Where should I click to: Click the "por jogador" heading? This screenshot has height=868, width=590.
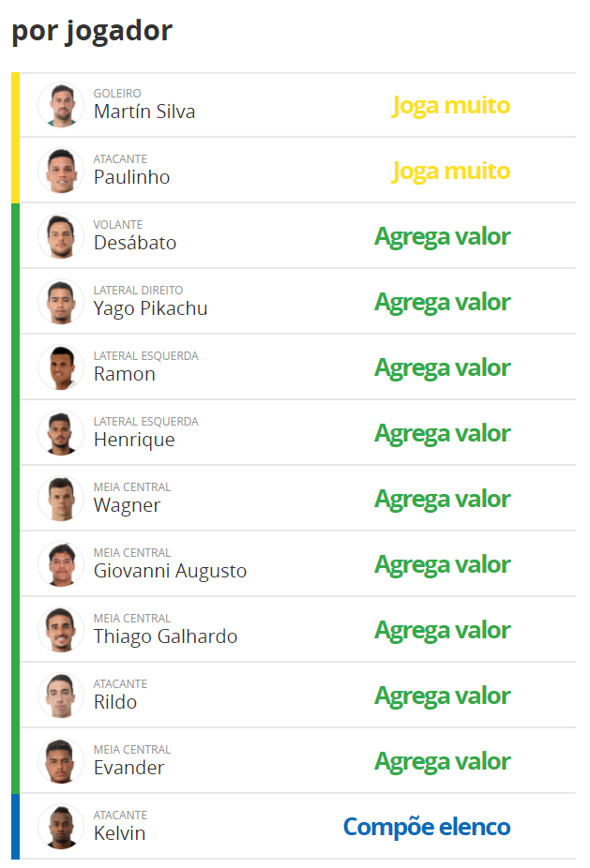(92, 30)
